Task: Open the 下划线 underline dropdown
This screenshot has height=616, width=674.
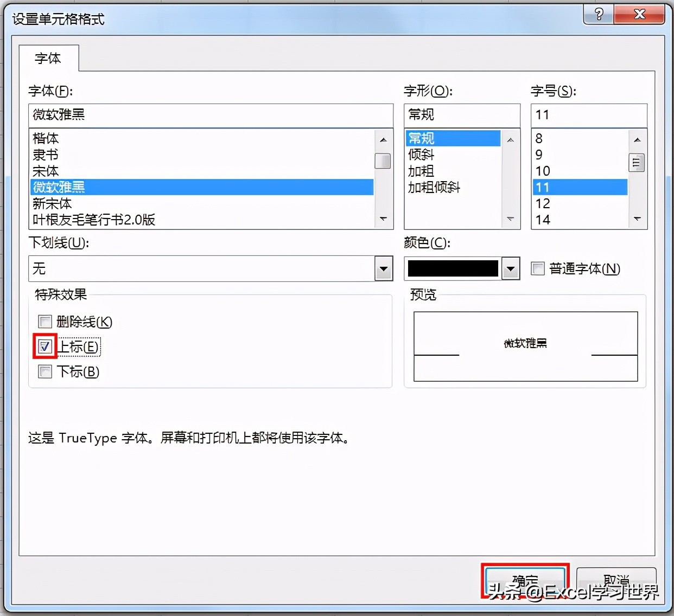Action: 384,268
